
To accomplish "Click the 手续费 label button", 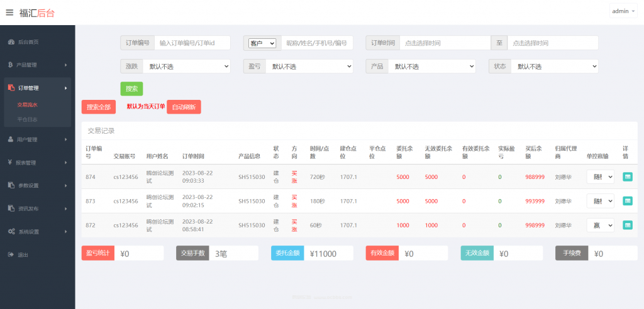I will point(572,253).
